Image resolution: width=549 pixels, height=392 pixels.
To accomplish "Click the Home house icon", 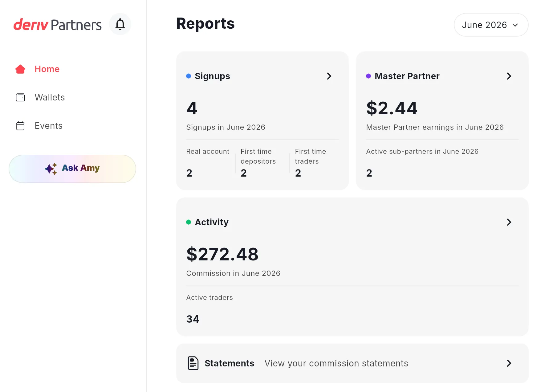I will [20, 69].
